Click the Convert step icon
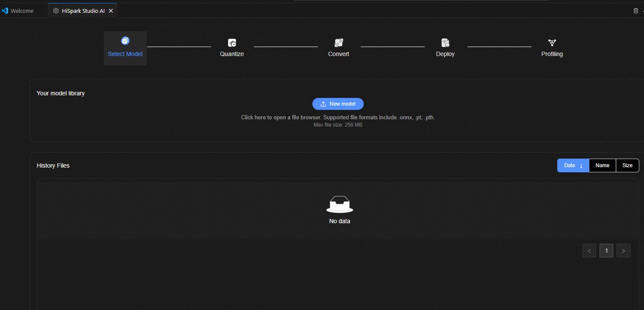This screenshot has width=644, height=310. coord(339,43)
